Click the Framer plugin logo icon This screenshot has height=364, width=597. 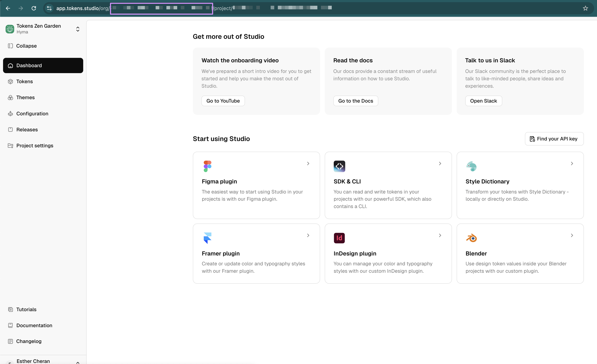[x=207, y=238]
